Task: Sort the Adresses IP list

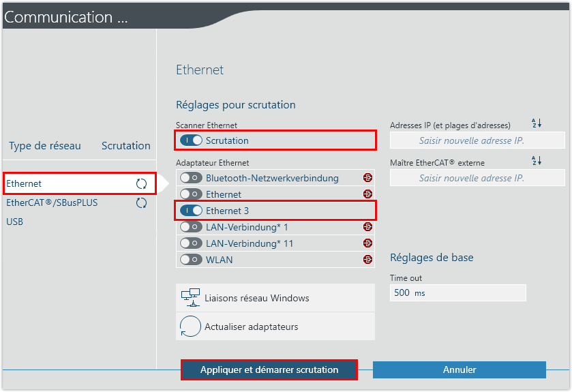Action: [x=536, y=123]
